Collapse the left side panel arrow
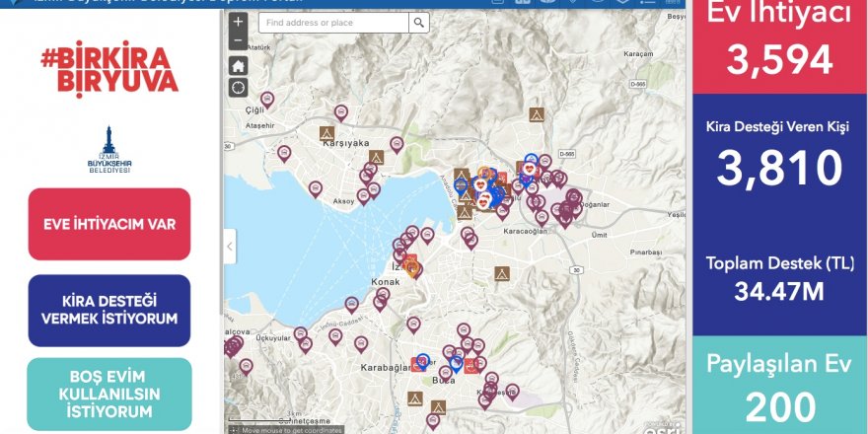This screenshot has height=434, width=868. pyautogui.click(x=230, y=246)
